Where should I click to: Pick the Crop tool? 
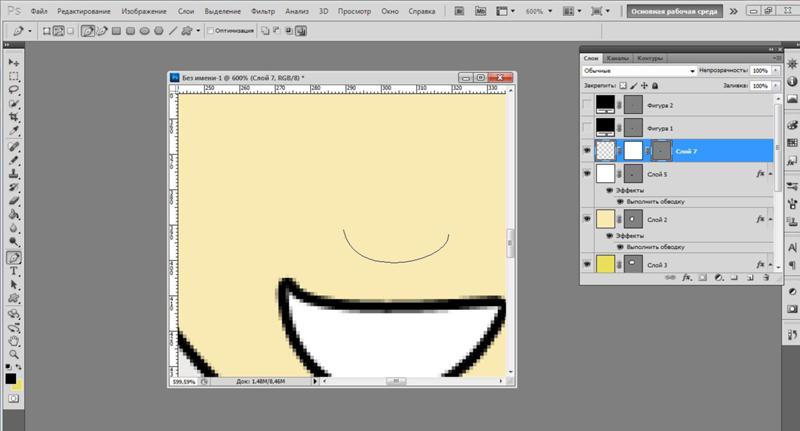[15, 117]
